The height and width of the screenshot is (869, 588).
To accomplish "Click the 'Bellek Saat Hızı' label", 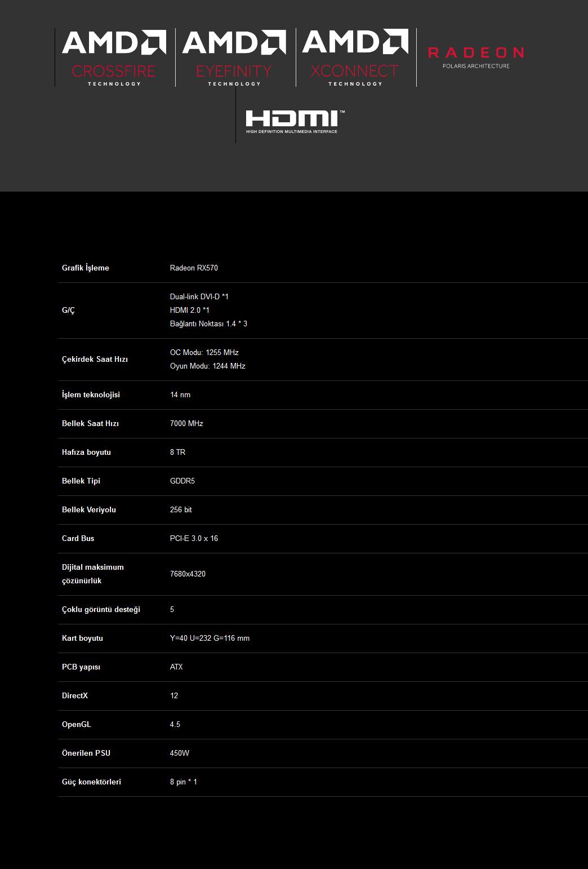I will [x=90, y=423].
